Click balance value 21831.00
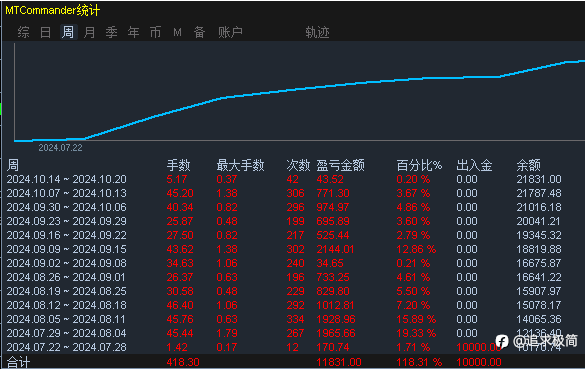 pos(539,179)
